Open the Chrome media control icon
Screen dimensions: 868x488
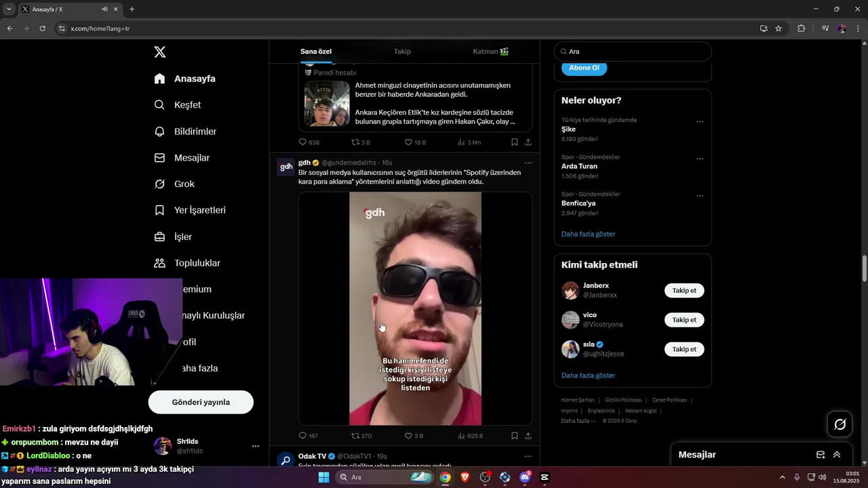tap(825, 28)
